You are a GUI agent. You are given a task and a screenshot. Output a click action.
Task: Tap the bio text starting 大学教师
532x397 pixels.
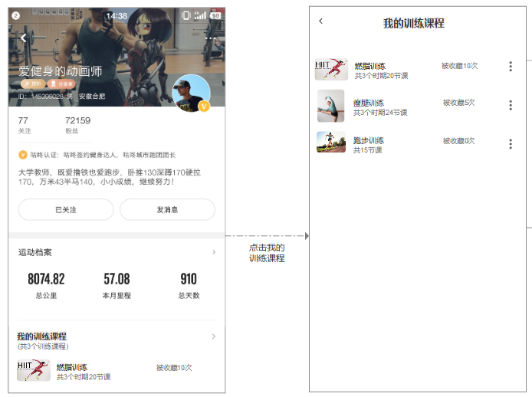tap(110, 177)
